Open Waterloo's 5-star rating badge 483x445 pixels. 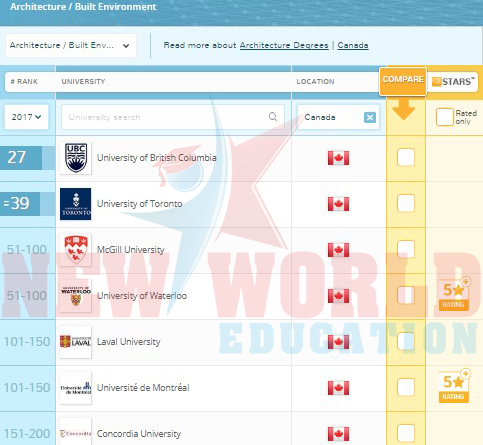(454, 295)
